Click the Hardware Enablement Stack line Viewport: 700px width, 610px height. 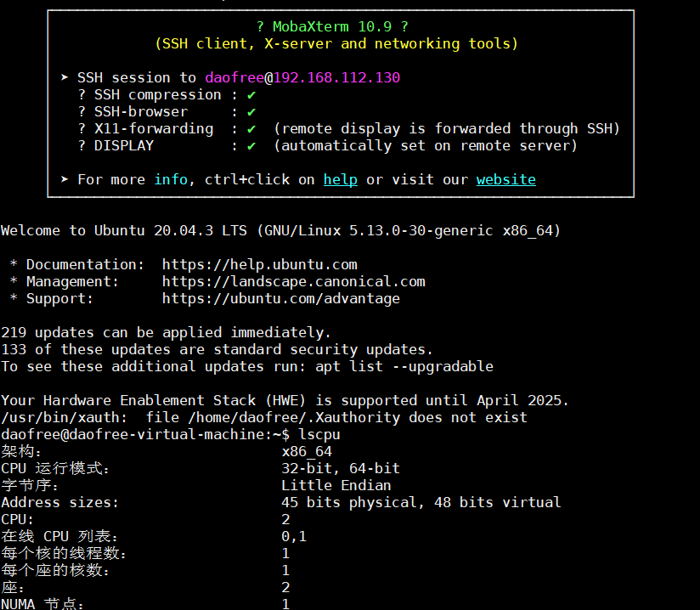[x=285, y=400]
